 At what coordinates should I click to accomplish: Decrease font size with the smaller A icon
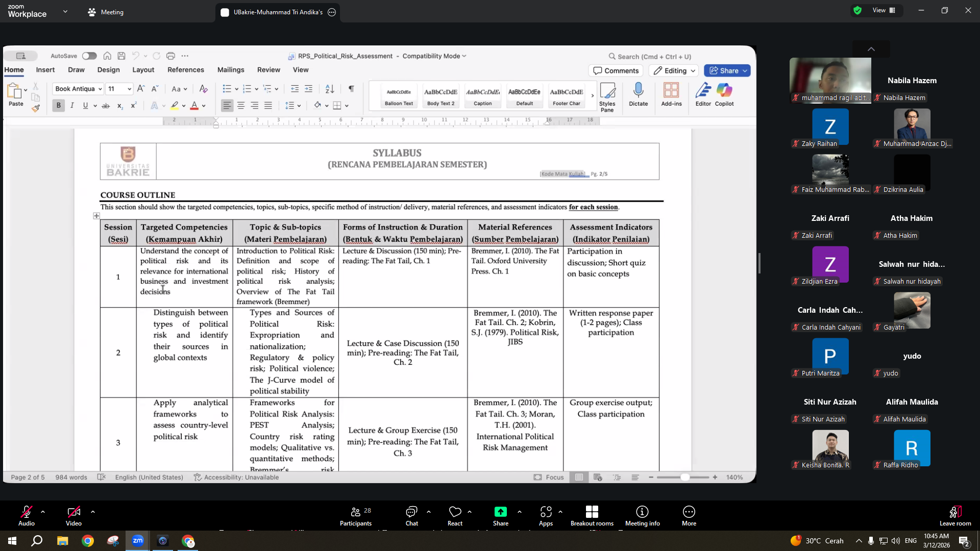tap(155, 89)
